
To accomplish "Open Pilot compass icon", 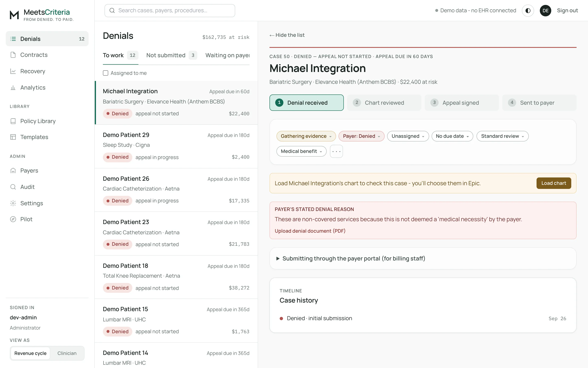I will [x=13, y=219].
